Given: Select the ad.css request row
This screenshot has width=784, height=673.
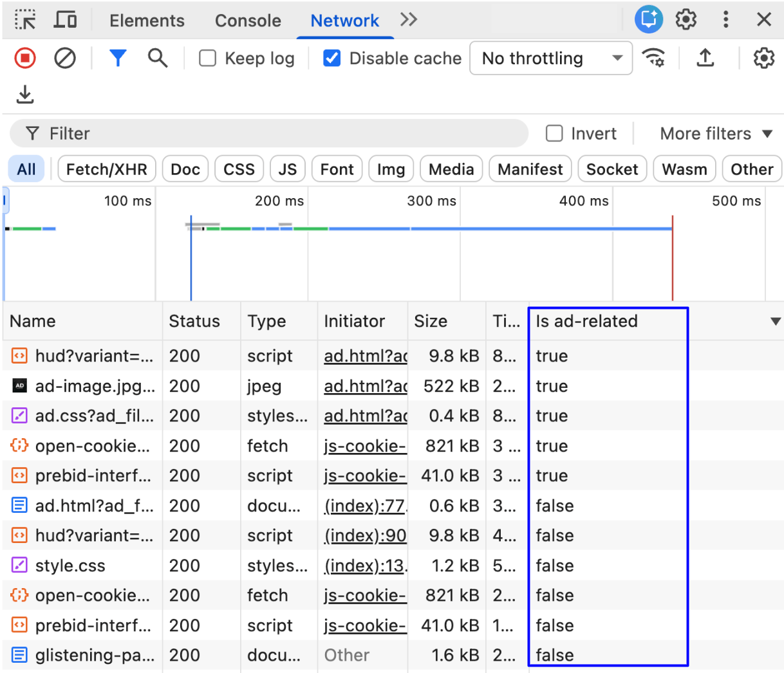Looking at the screenshot, I should pos(393,416).
